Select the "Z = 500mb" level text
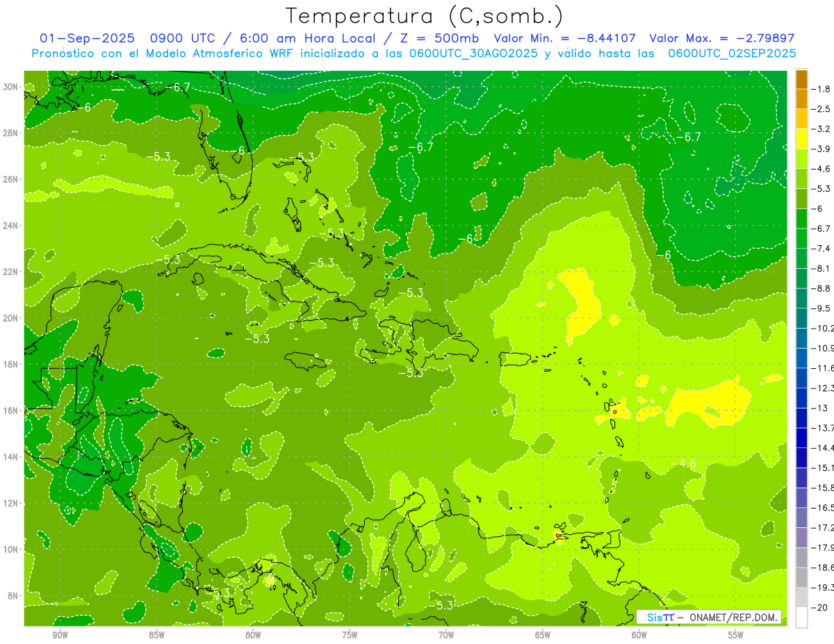834x644 pixels. pyautogui.click(x=440, y=38)
